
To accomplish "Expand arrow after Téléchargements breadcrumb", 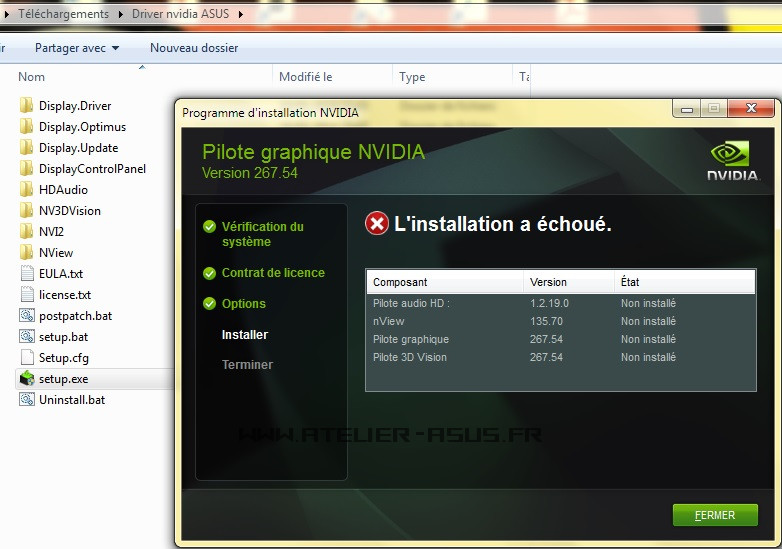I will [121, 14].
